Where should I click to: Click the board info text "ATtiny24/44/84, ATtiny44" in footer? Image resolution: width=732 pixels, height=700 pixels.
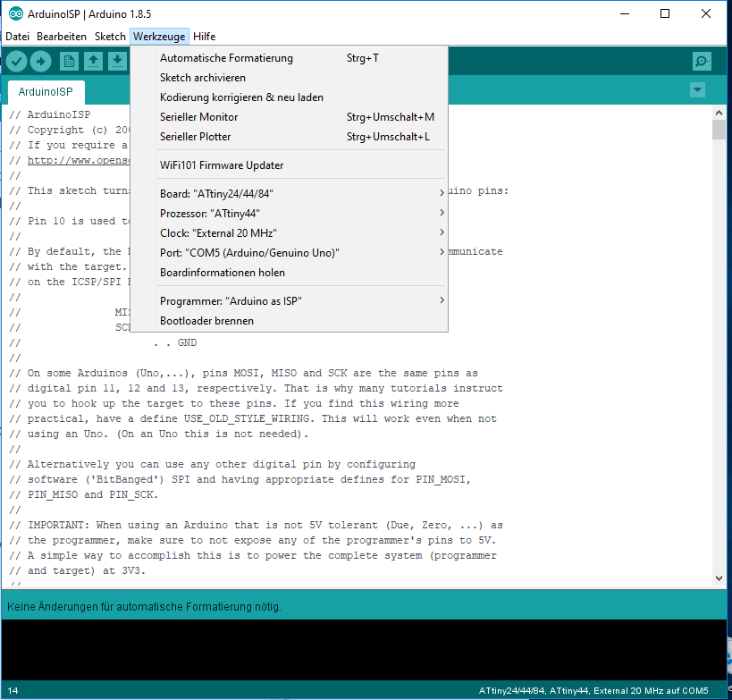[534, 690]
